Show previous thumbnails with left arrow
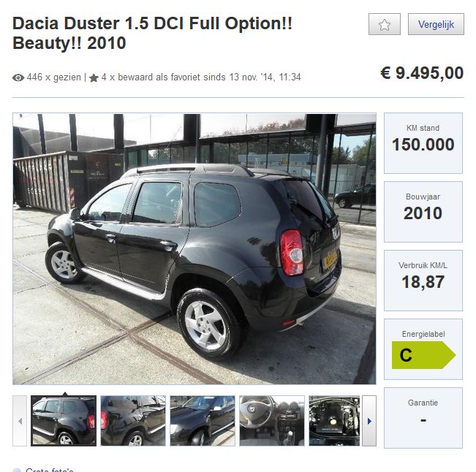The height and width of the screenshot is (472, 476). (20, 421)
